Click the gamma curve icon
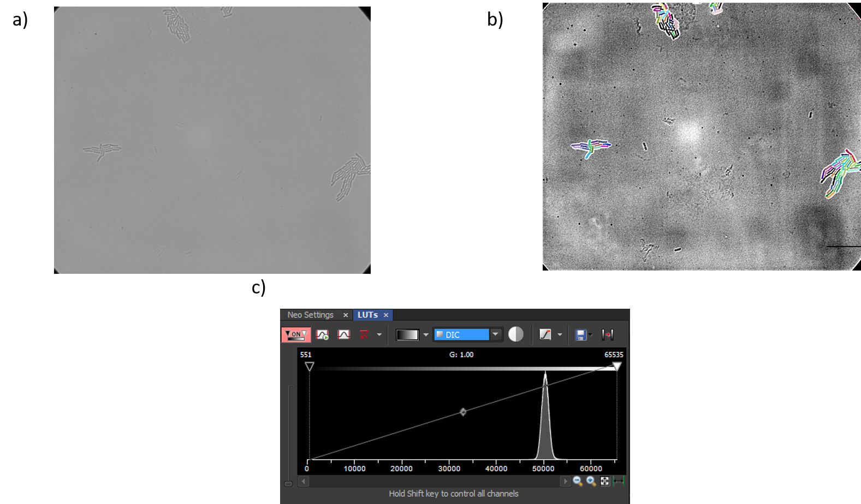Screen dimensions: 861x504 pyautogui.click(x=545, y=334)
